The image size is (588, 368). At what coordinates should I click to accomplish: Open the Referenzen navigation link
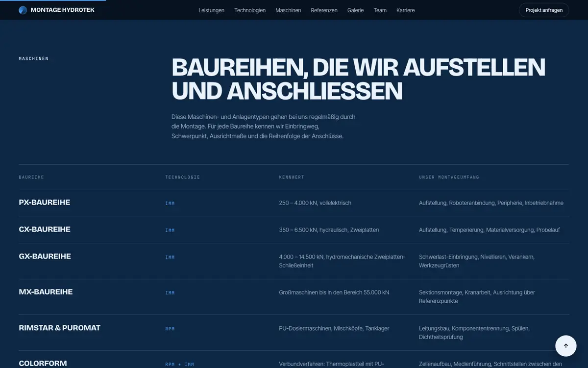(x=324, y=10)
